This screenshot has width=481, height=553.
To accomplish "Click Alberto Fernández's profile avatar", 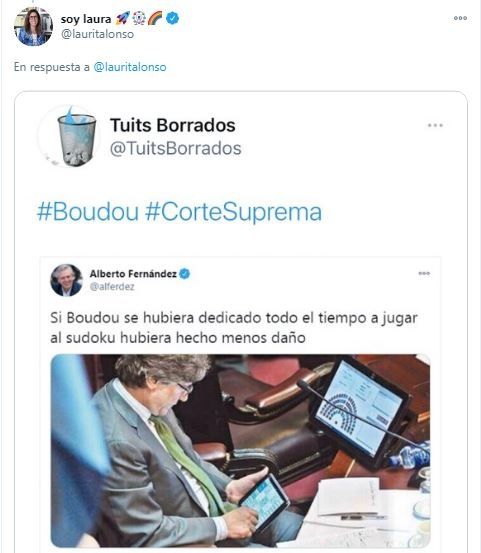I will click(x=66, y=280).
